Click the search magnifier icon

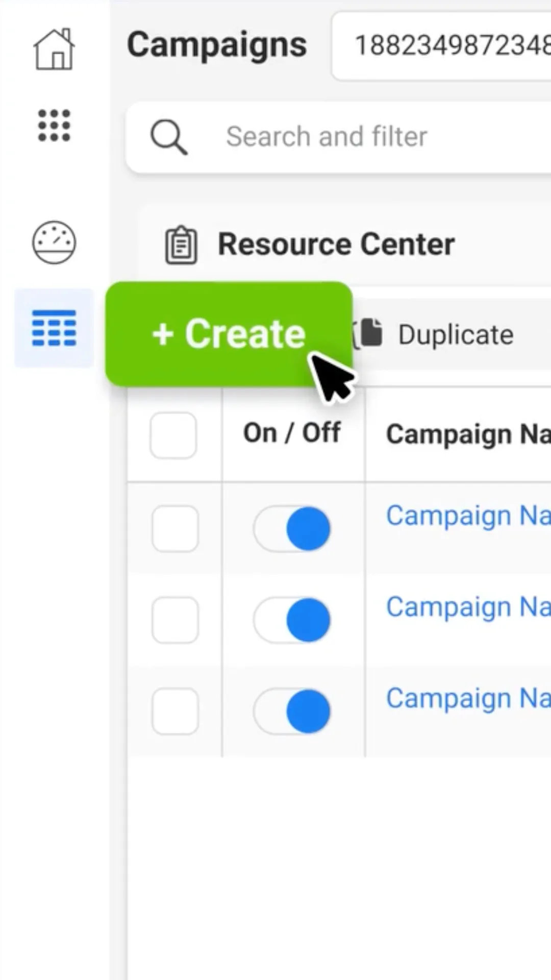[169, 137]
